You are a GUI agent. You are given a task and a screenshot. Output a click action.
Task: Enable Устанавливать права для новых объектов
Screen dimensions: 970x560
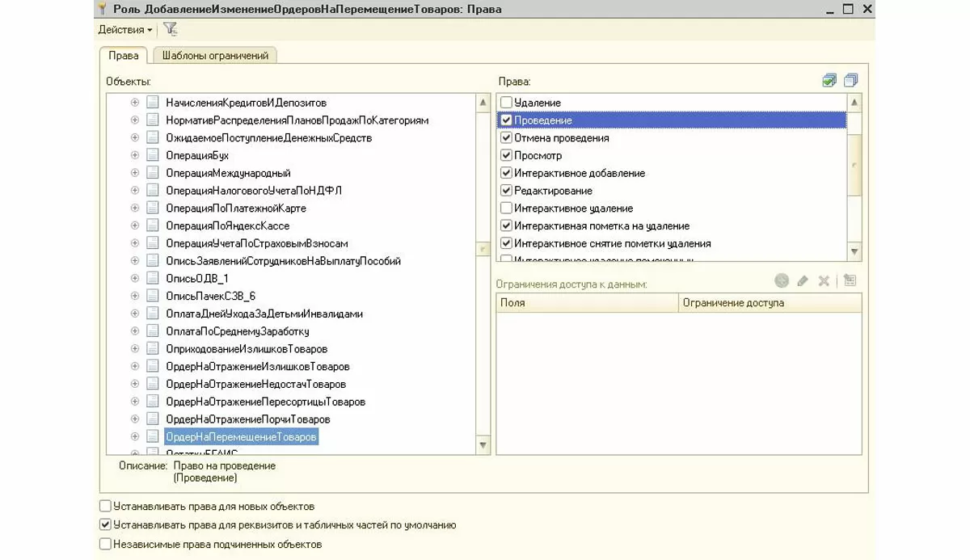[x=105, y=507]
